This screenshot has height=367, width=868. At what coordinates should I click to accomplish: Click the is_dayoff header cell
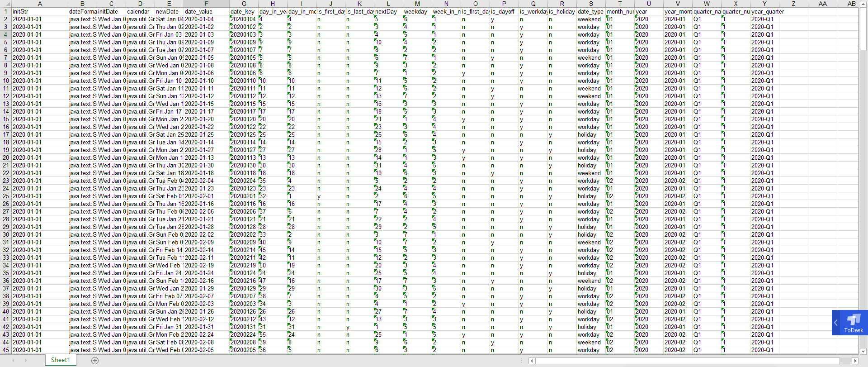(504, 11)
